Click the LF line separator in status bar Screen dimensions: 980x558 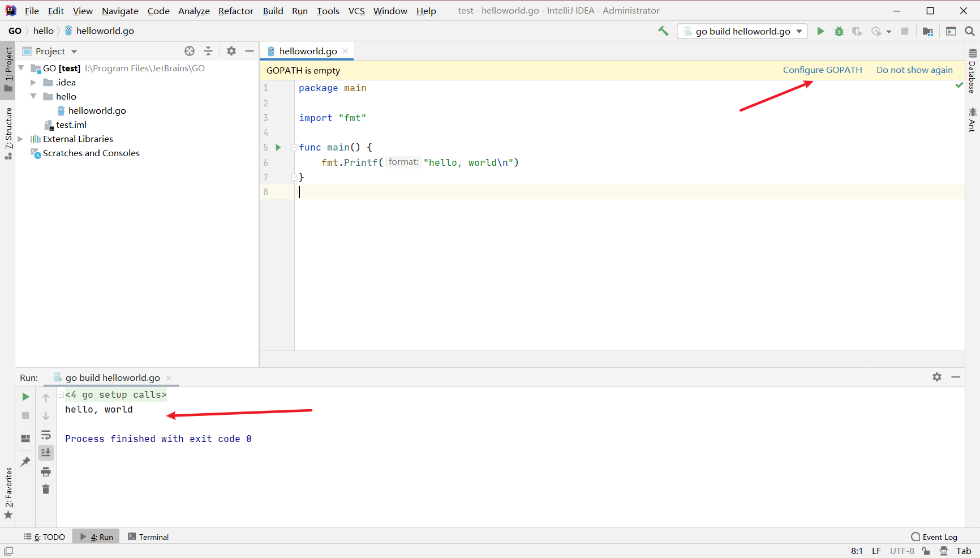click(x=876, y=551)
